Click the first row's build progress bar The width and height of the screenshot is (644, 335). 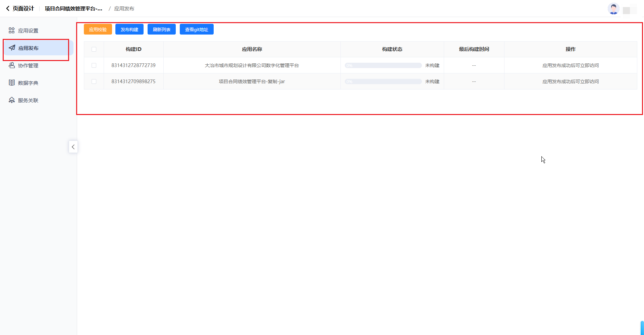pos(383,65)
